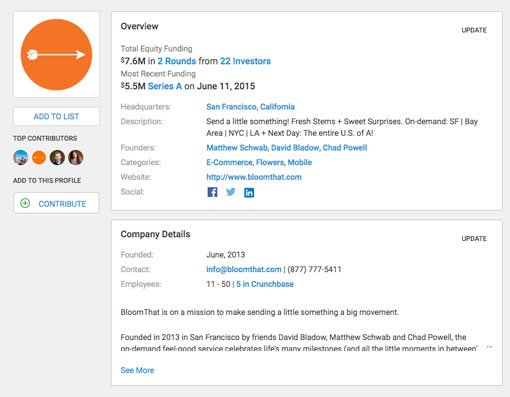Screen dimensions: 510x397
Task: Click the June, 2013 founded date
Action: point(226,255)
